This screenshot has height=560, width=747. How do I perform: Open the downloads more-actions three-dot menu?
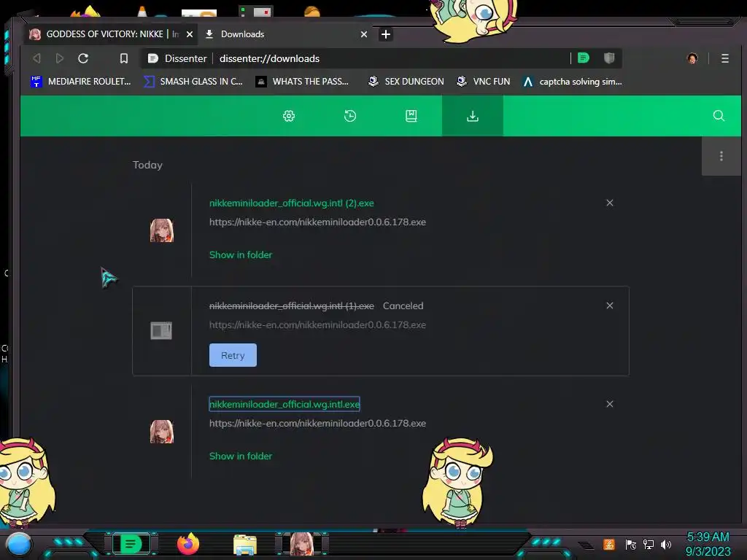point(721,156)
